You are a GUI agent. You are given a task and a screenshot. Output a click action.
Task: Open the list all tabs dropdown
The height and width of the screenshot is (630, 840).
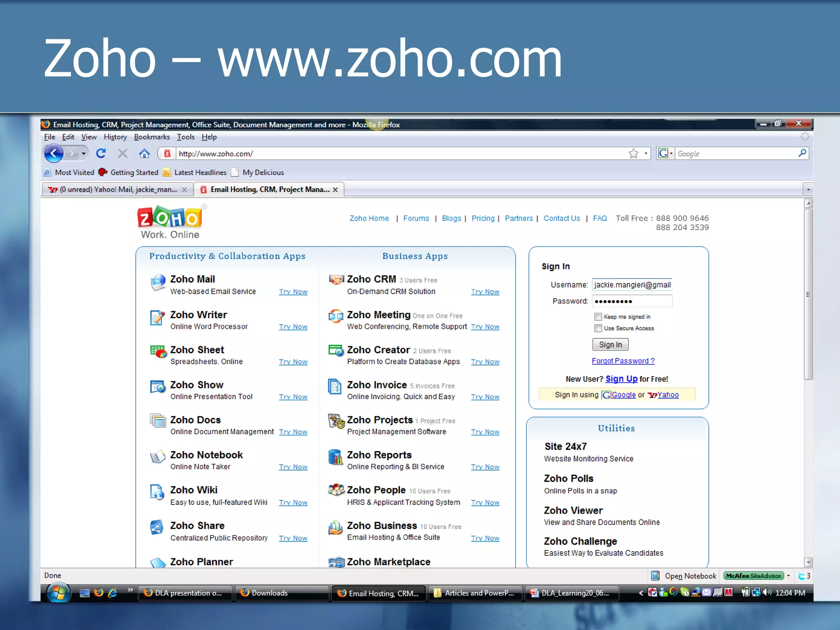(x=808, y=189)
